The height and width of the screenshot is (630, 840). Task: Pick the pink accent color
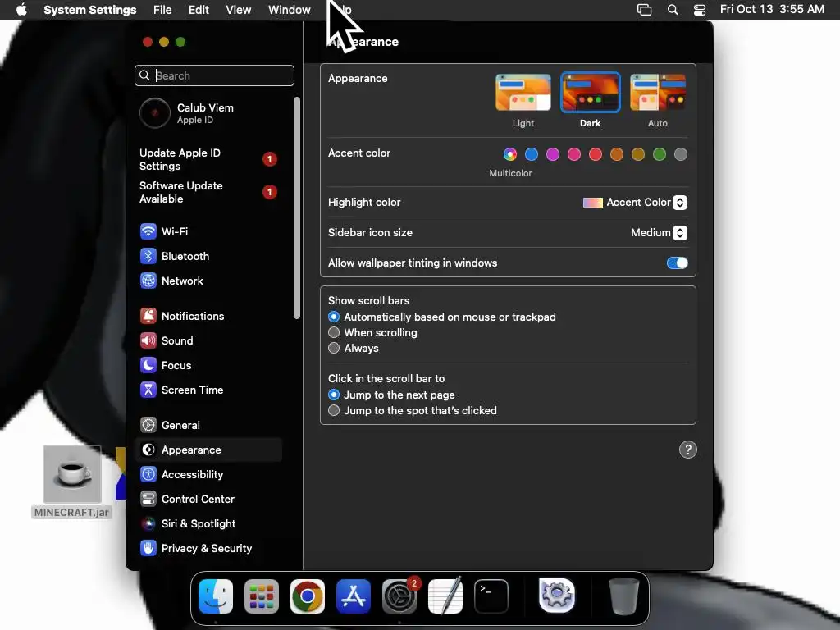coord(574,154)
